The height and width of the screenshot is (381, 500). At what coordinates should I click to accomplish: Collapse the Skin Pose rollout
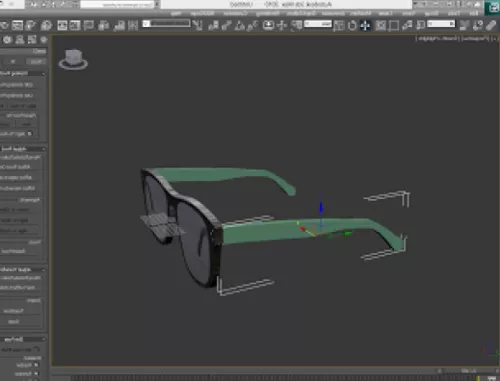(x=22, y=339)
